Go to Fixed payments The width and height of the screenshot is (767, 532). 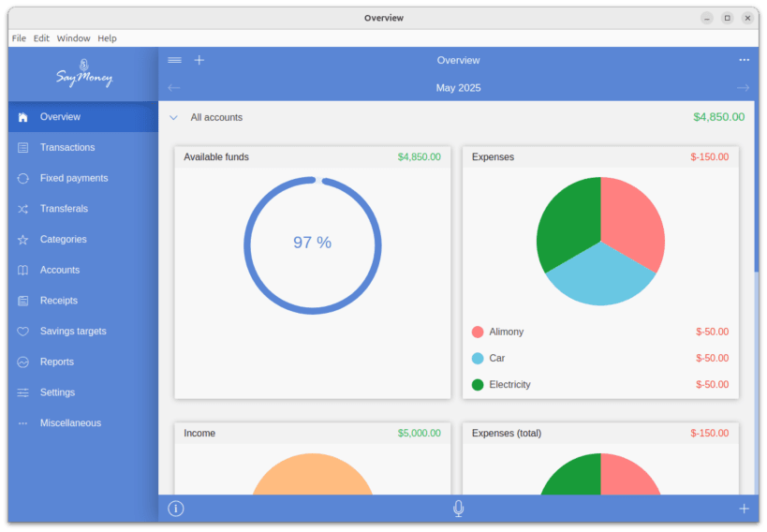click(x=83, y=178)
